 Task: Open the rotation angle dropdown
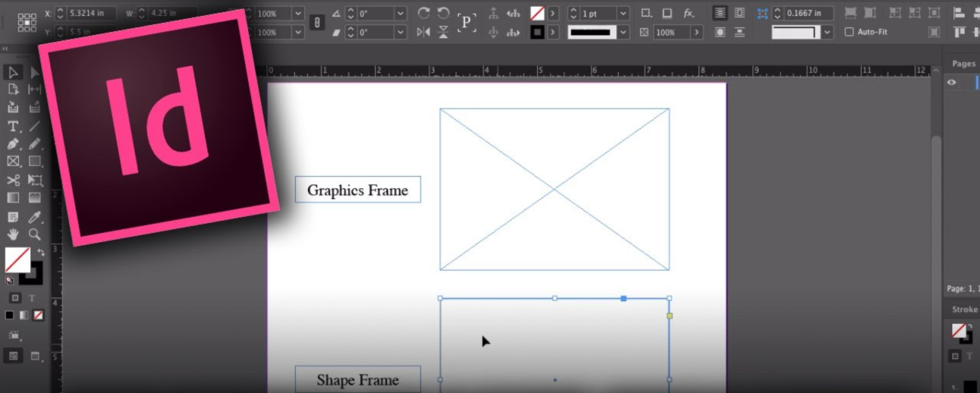[x=401, y=13]
